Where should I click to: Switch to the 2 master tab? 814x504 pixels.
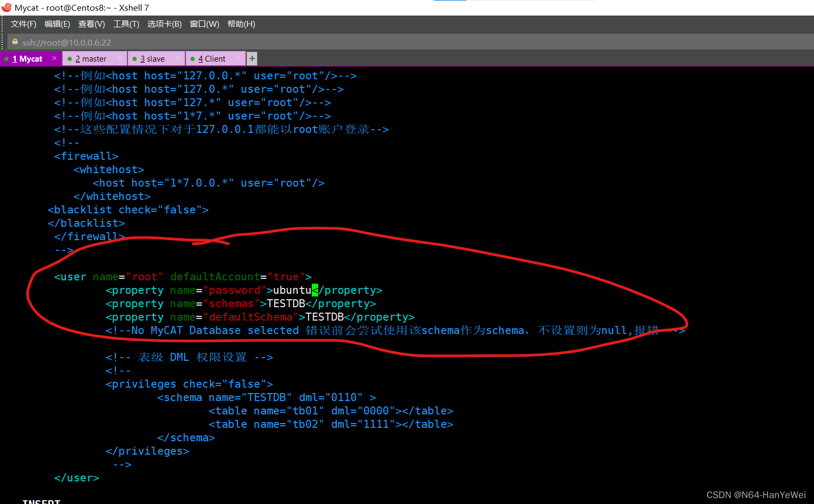click(x=91, y=59)
